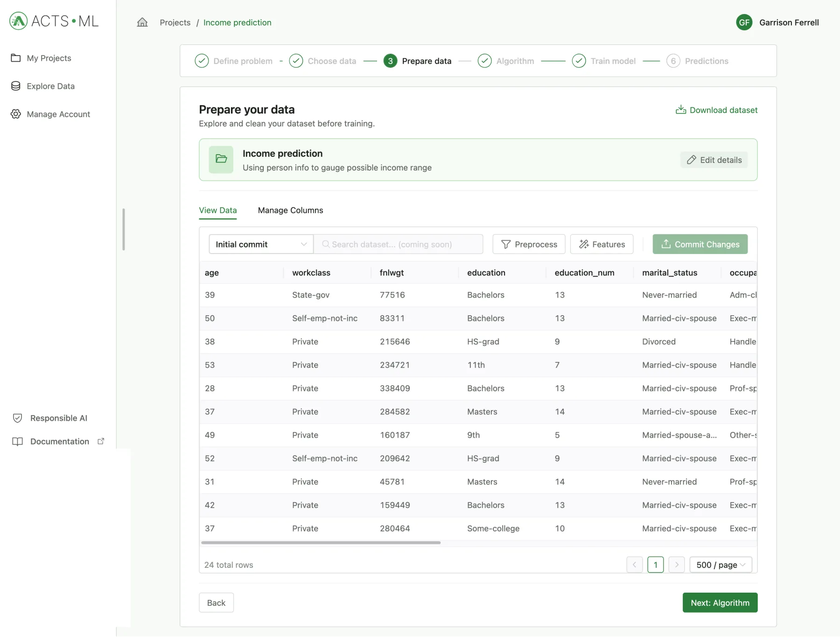Switch to the View Data tab
This screenshot has width=840, height=637.
(x=218, y=210)
